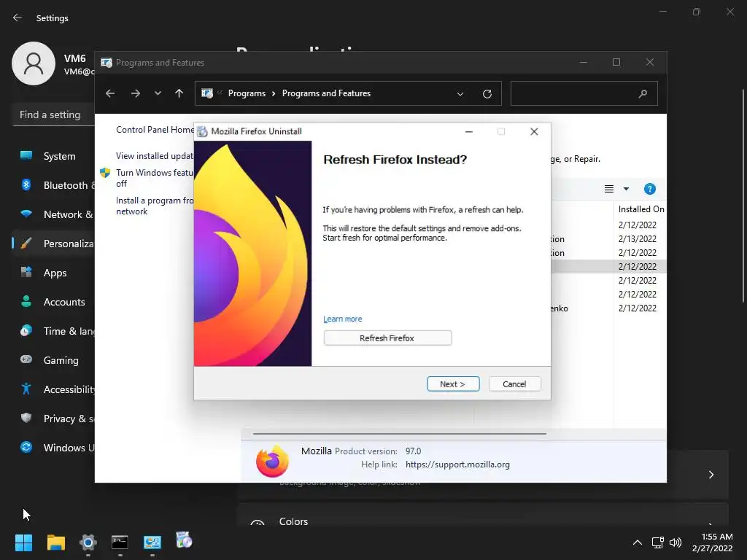This screenshot has height=560, width=747.
Task: Click the Settings window vertical scrollbar
Action: 743,195
